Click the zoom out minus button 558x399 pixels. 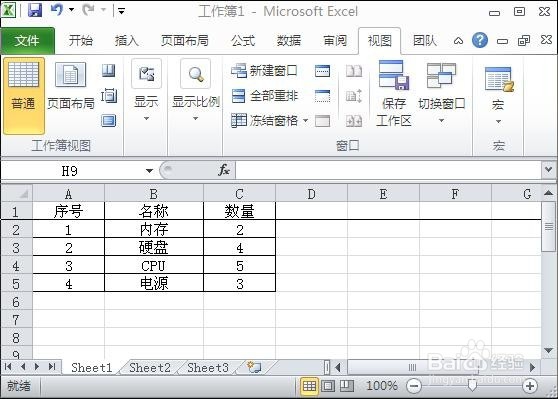(414, 386)
